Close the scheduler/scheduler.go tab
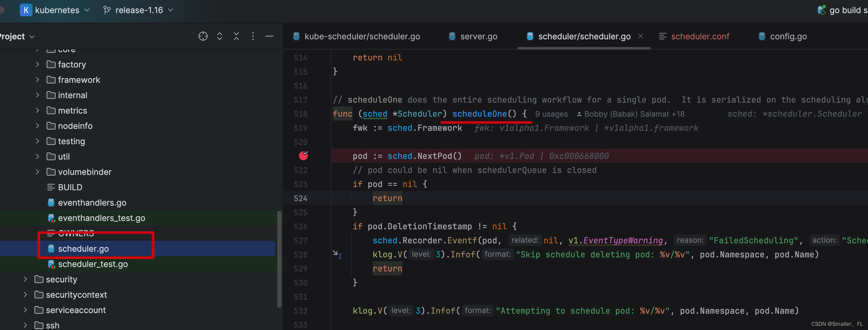This screenshot has height=330, width=868. [641, 36]
